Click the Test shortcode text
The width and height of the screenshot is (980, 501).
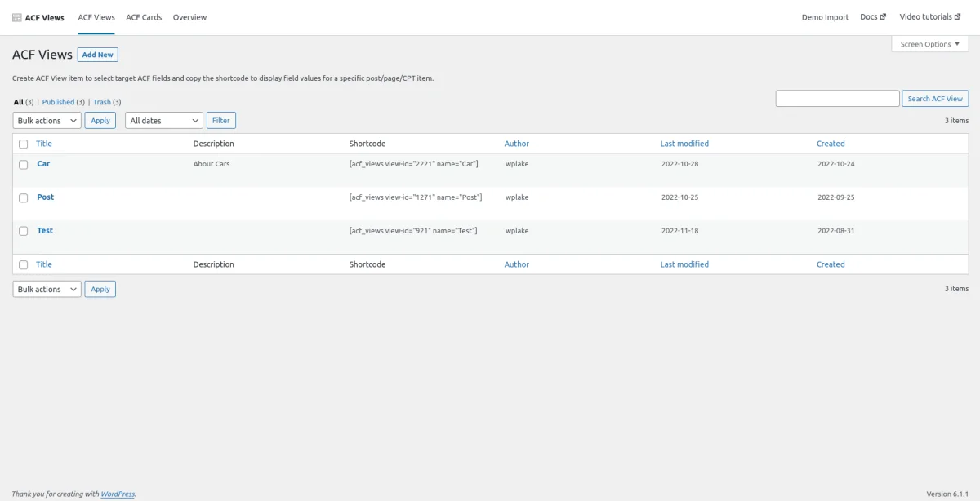(x=413, y=231)
